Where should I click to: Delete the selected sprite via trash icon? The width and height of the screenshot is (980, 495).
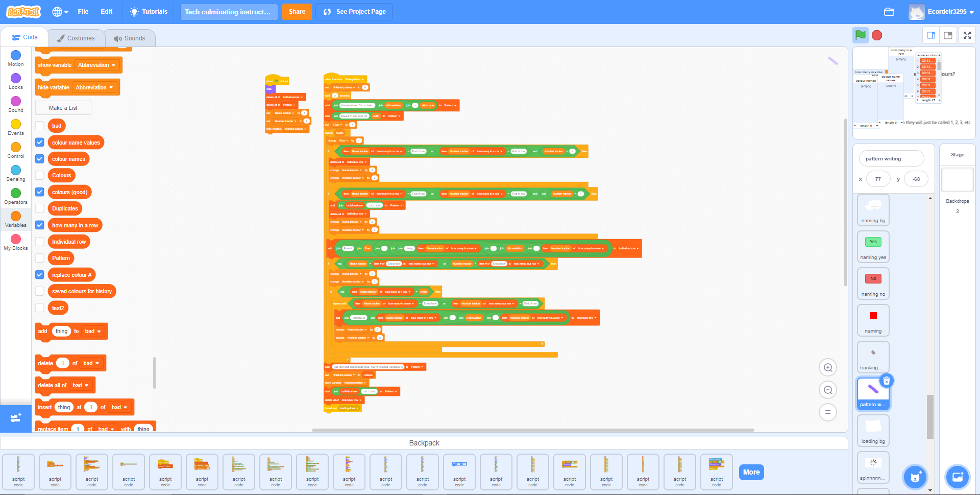[887, 381]
